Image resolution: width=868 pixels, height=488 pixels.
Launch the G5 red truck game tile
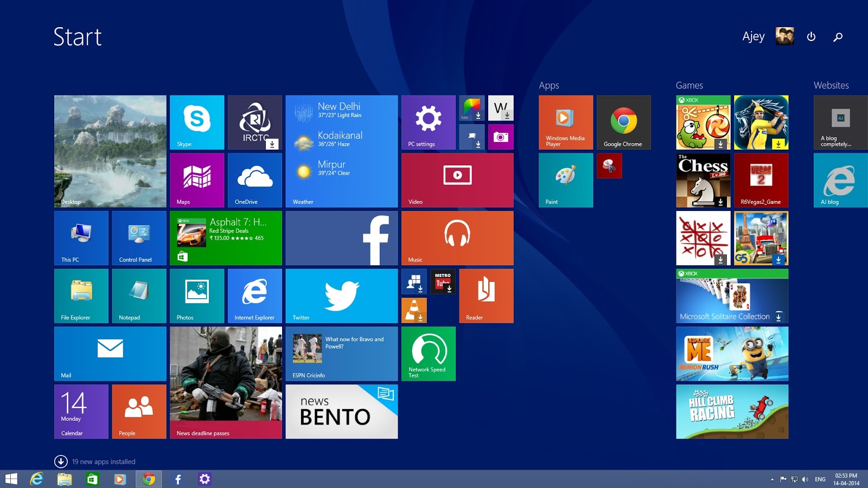[761, 238]
